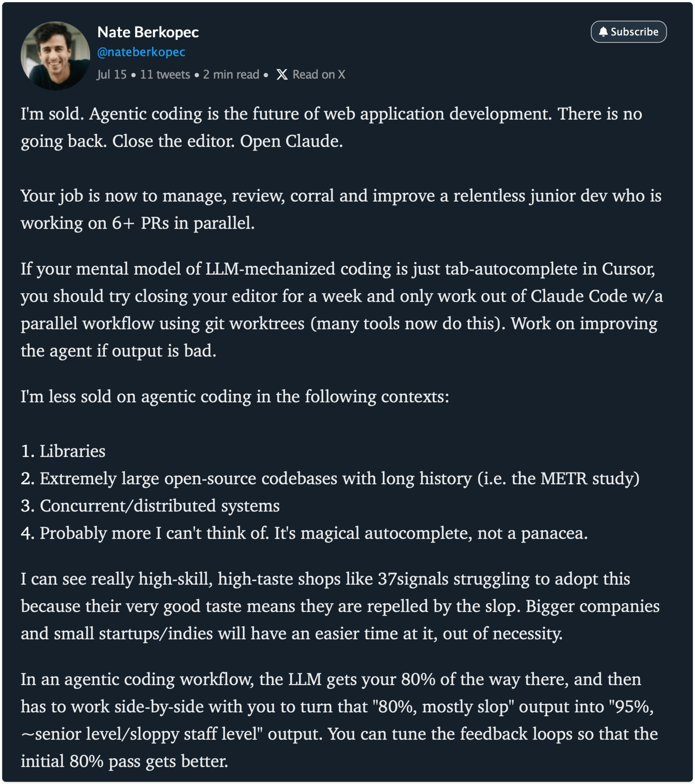Open Nate Berkopec's profile photo
Screen dimensions: 695x784
(x=55, y=56)
